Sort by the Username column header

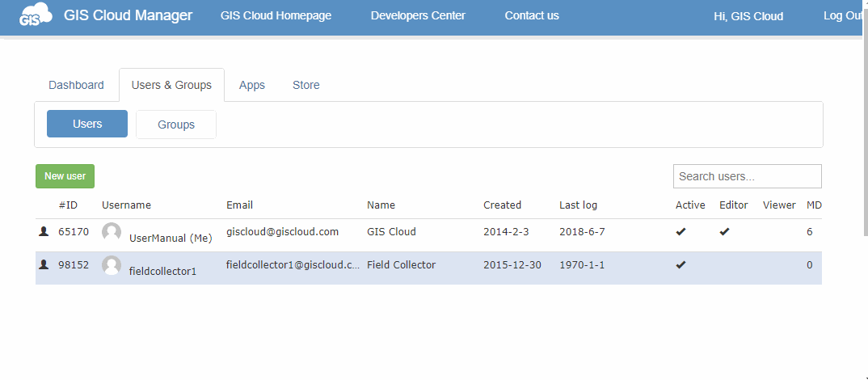click(x=126, y=205)
